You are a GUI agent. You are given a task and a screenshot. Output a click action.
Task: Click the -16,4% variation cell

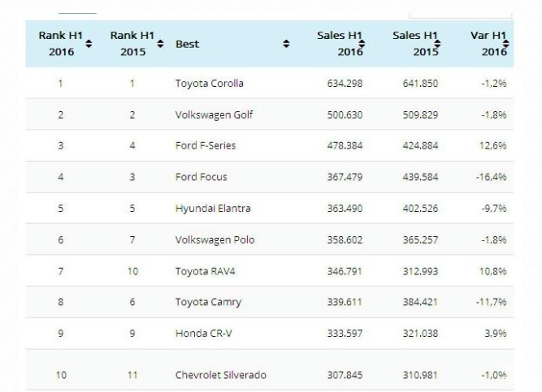pos(491,177)
